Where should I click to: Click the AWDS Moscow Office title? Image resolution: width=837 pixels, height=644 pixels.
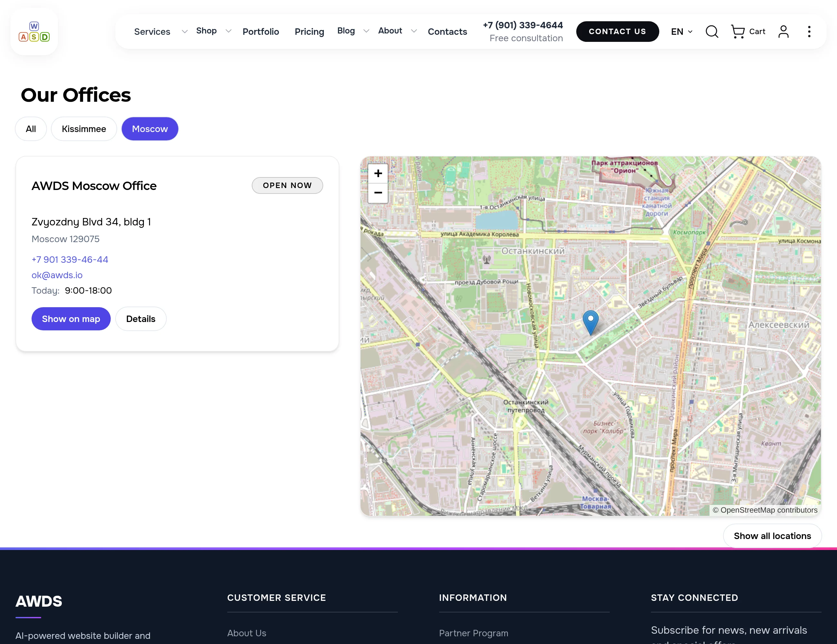pyautogui.click(x=94, y=186)
